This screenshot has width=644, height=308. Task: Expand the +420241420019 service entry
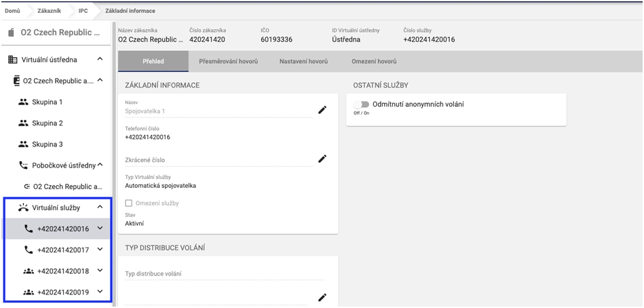click(100, 292)
